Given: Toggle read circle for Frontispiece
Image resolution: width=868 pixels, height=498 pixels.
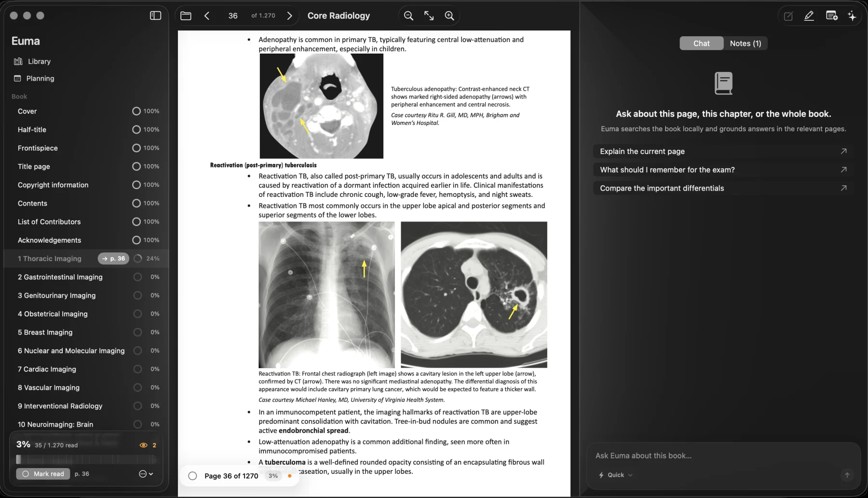Looking at the screenshot, I should (136, 148).
